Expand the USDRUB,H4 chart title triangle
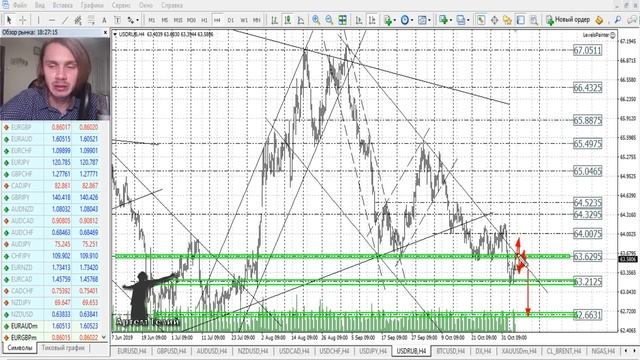640x360 pixels. click(115, 35)
